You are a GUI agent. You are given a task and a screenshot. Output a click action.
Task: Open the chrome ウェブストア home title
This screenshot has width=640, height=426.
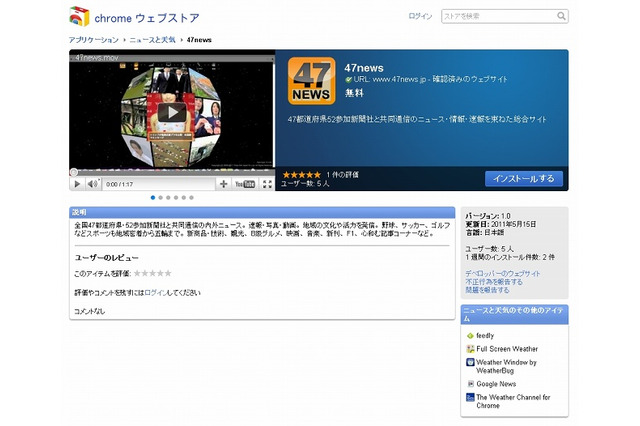[x=147, y=18]
